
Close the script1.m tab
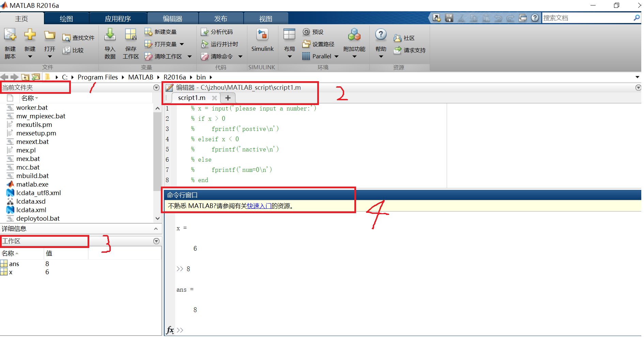(214, 98)
